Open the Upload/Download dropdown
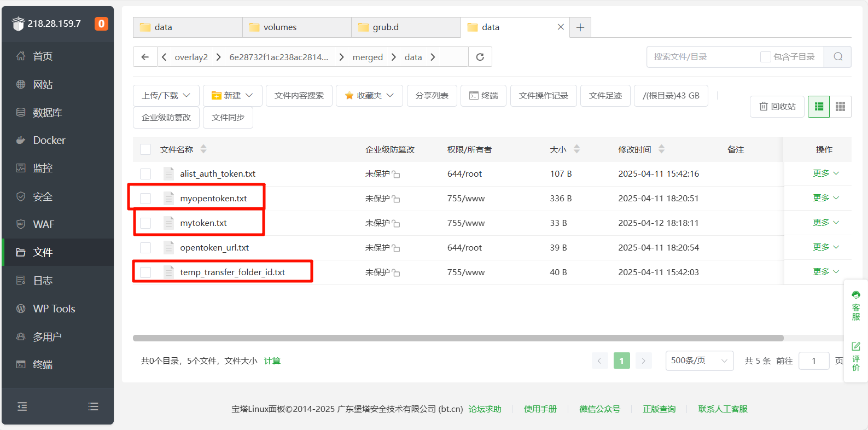The width and height of the screenshot is (868, 430). click(166, 96)
